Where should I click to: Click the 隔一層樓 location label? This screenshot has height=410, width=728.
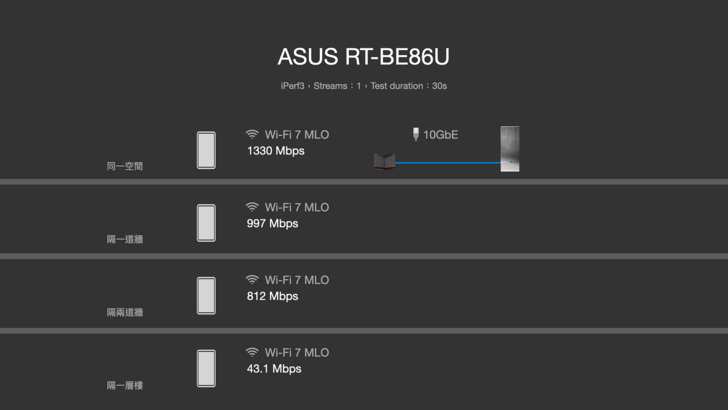point(125,385)
